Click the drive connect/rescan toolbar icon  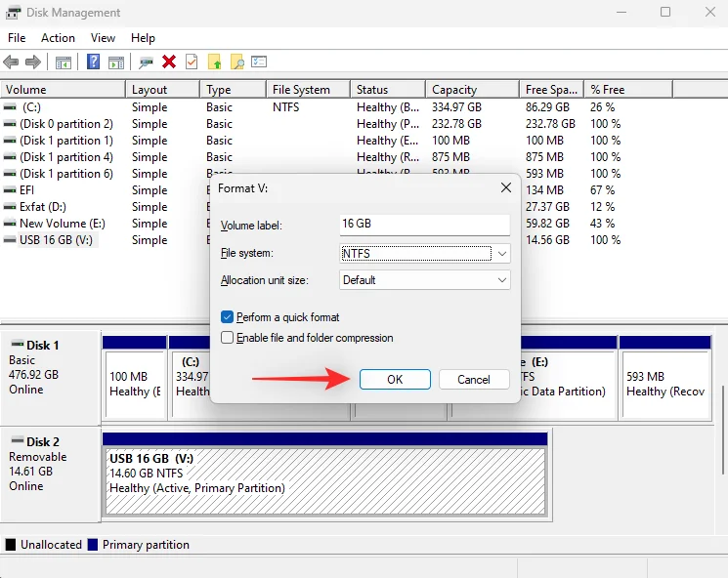tap(146, 62)
